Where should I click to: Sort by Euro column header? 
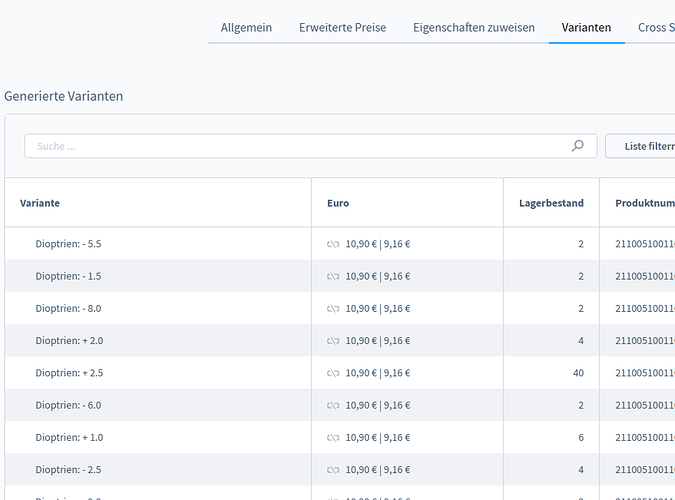[338, 203]
